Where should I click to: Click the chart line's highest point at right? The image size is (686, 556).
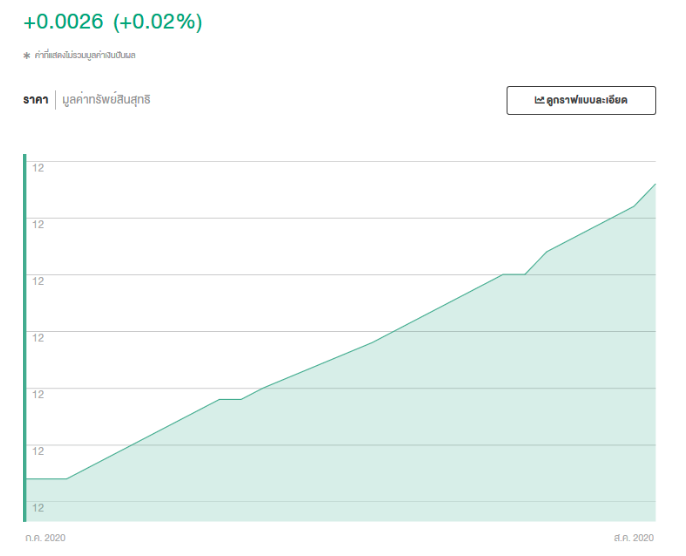[655, 185]
